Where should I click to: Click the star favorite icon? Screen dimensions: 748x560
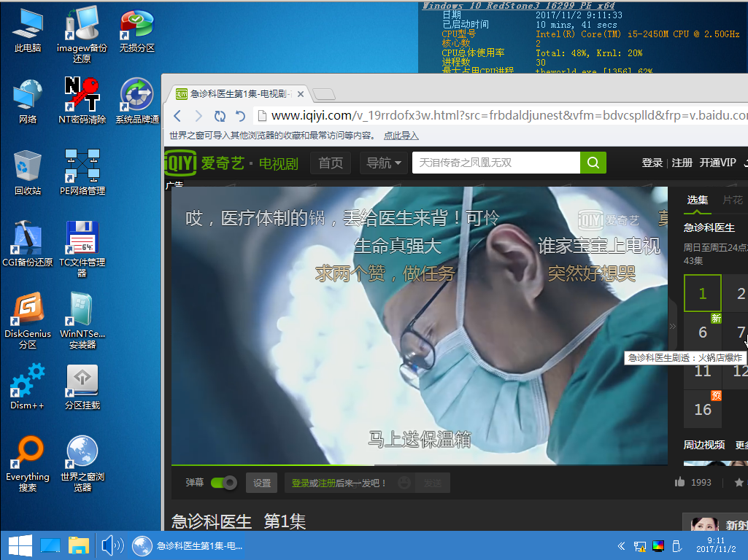(x=739, y=483)
